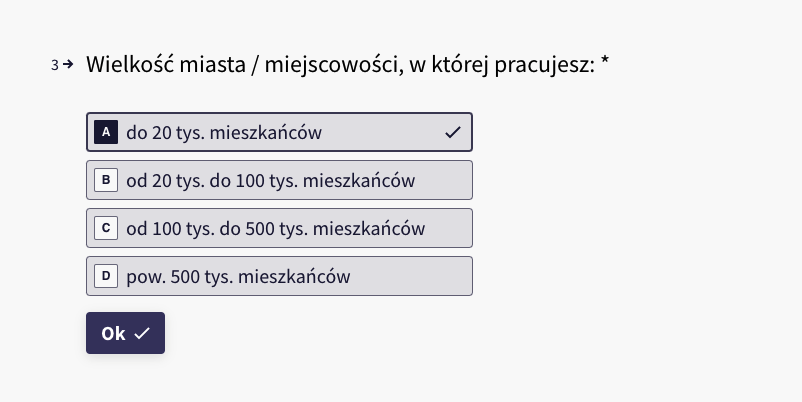Confirm the answer with the Ok button
Image resolution: width=802 pixels, height=402 pixels.
click(x=125, y=333)
